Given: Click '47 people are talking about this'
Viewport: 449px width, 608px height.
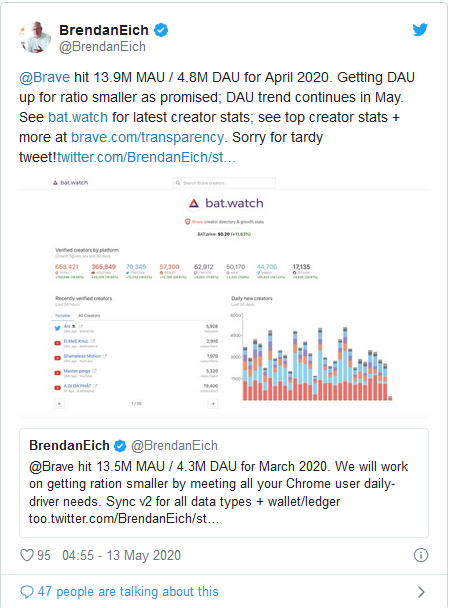Looking at the screenshot, I should pyautogui.click(x=128, y=592).
